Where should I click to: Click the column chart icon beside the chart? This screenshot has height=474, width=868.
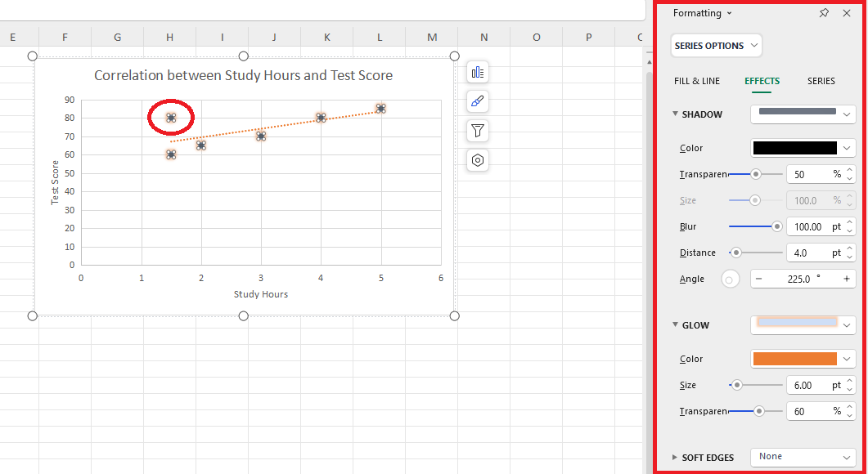coord(478,72)
